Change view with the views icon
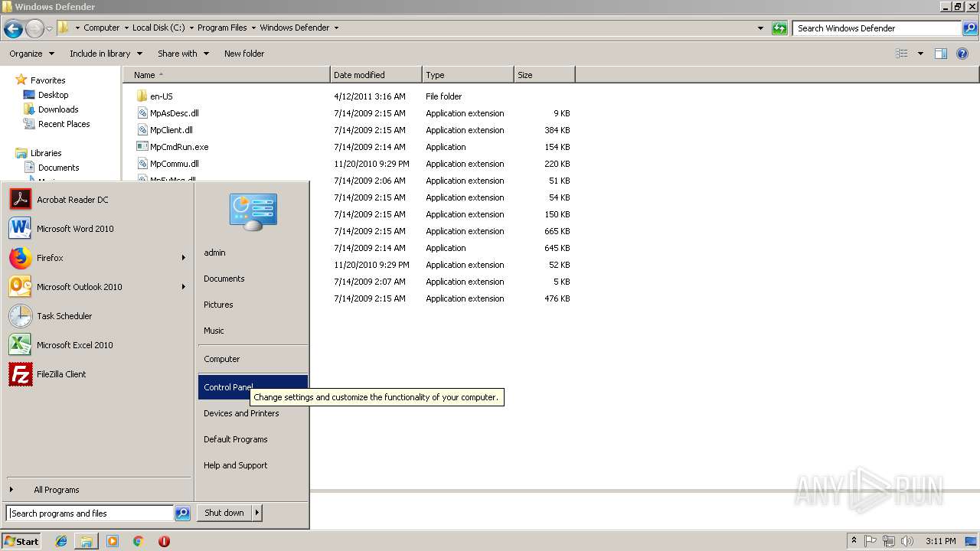Image resolution: width=980 pixels, height=551 pixels. tap(902, 54)
